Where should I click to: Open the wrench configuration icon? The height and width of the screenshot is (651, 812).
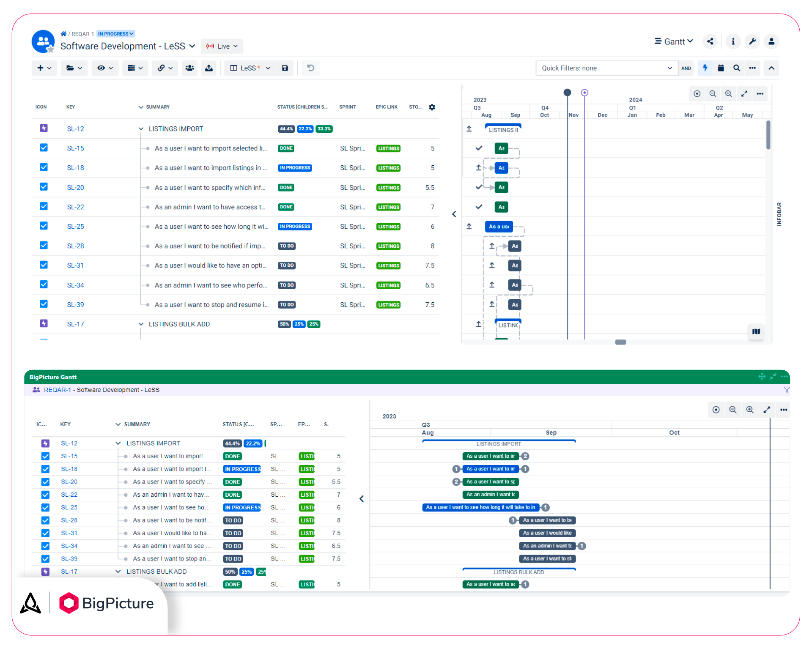pyautogui.click(x=752, y=41)
